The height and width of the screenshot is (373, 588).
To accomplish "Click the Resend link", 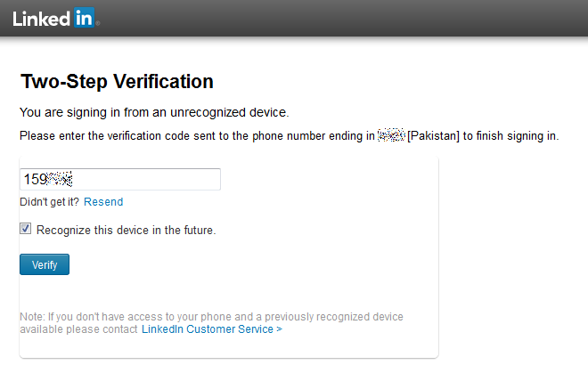I will tap(103, 202).
